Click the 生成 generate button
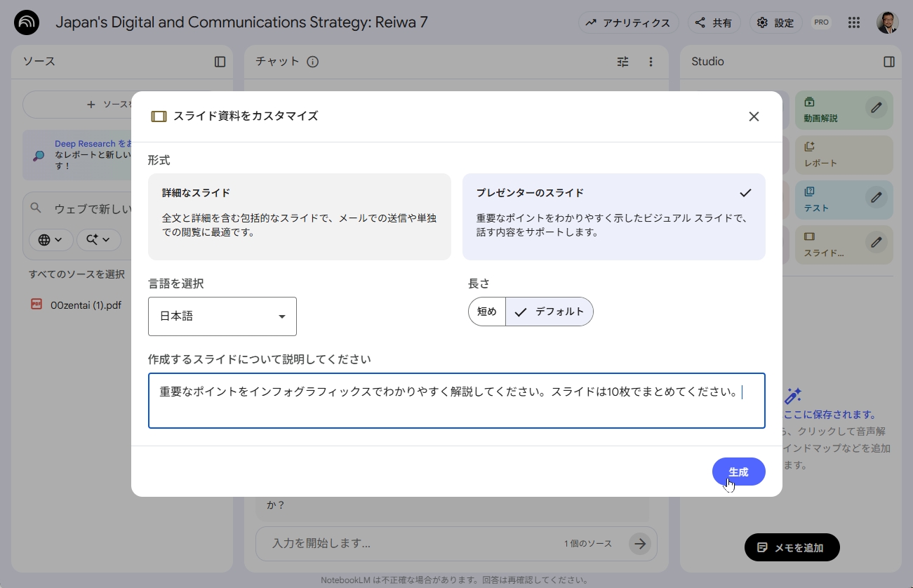913x588 pixels. click(739, 472)
